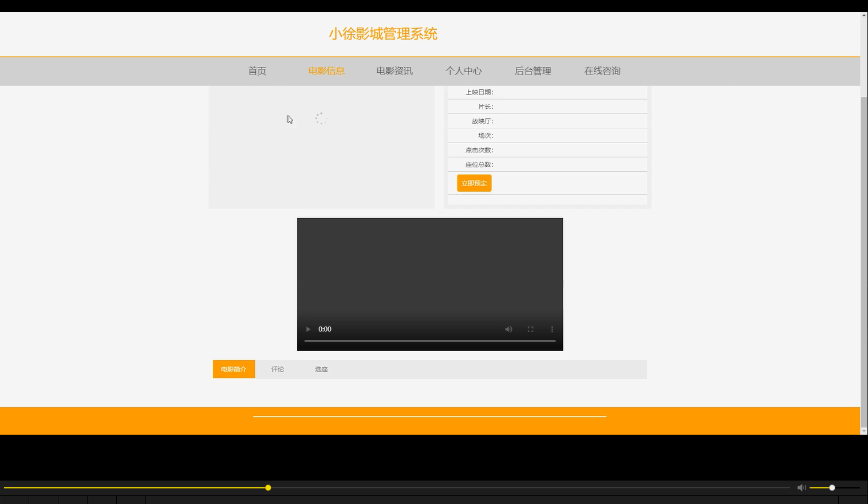Screen dimensions: 868x504
Task: Mute using outer player's speaker icon
Action: tap(801, 488)
